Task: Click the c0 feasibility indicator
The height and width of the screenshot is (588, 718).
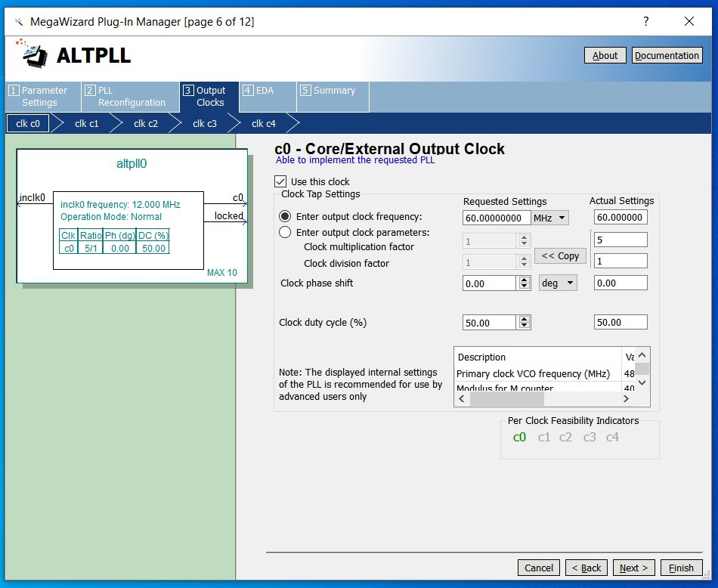Action: click(x=519, y=438)
